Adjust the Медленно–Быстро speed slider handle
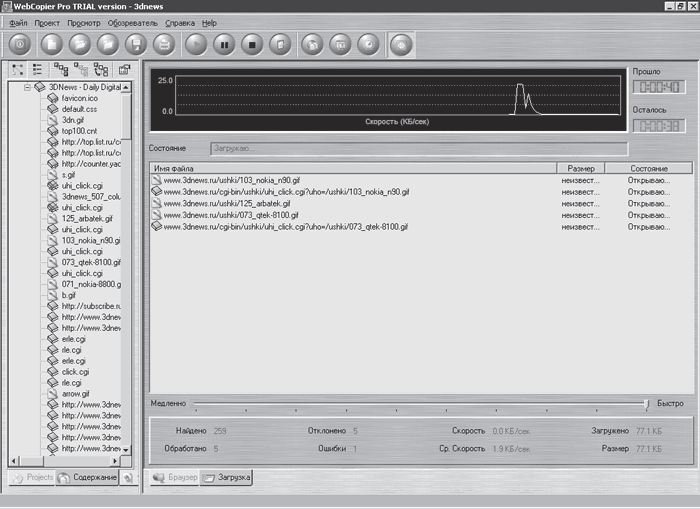This screenshot has height=509, width=700. point(646,404)
